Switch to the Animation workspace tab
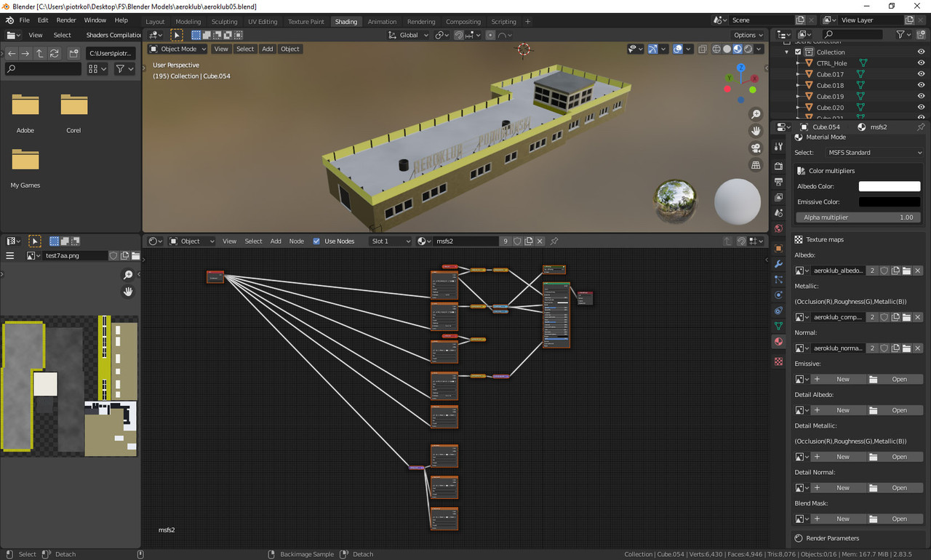 tap(382, 22)
